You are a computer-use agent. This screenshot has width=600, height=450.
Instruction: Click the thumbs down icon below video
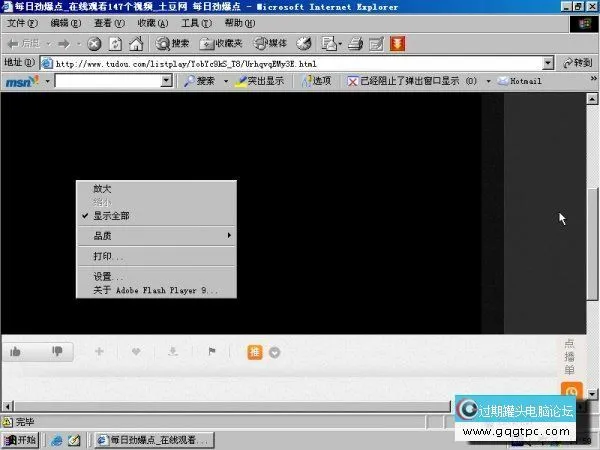tap(57, 351)
